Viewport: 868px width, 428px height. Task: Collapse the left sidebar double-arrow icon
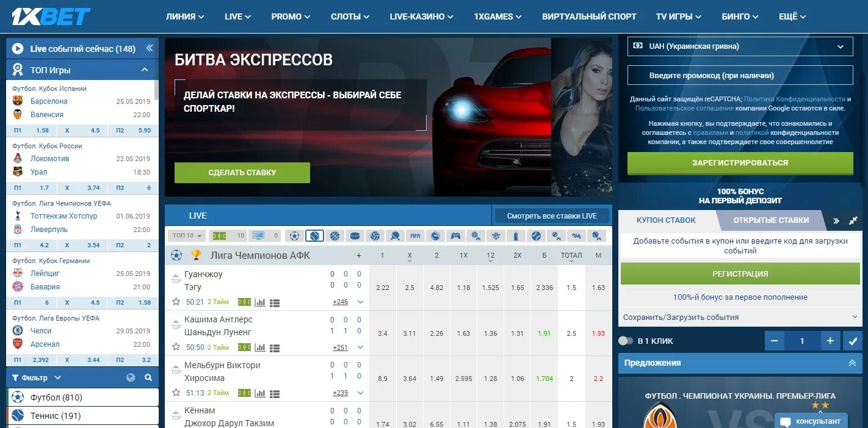pyautogui.click(x=150, y=48)
